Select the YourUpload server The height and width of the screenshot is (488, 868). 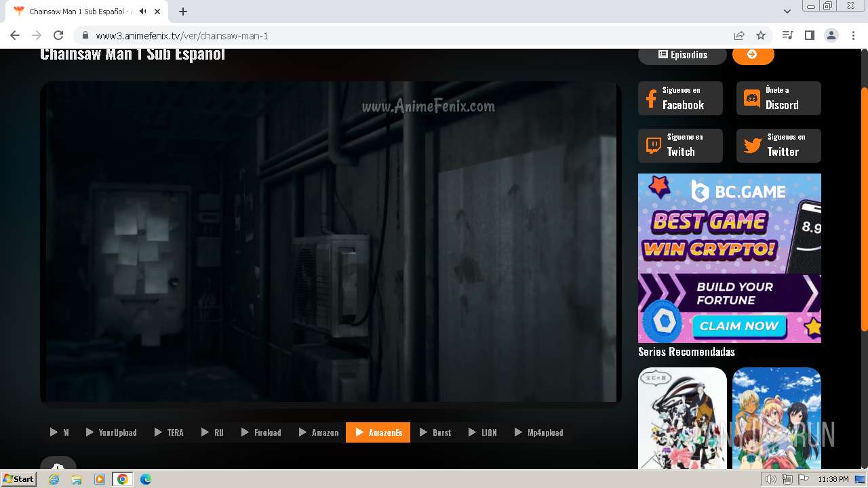pyautogui.click(x=111, y=432)
